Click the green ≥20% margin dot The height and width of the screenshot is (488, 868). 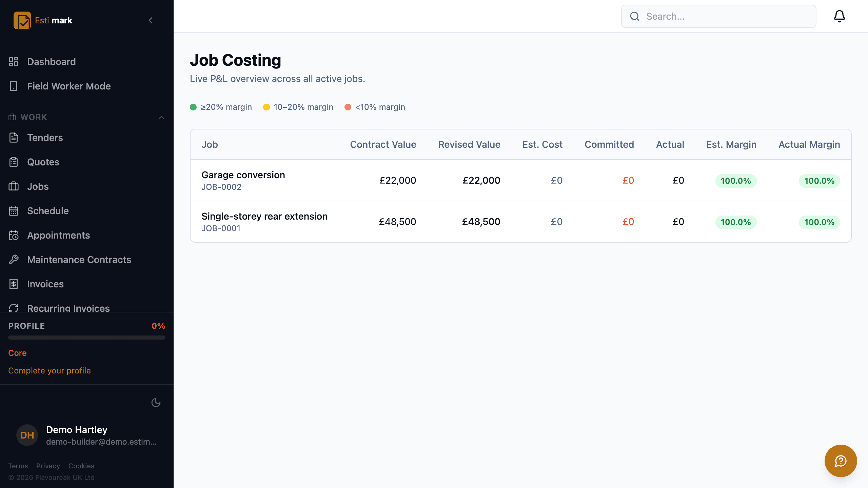[x=193, y=107]
